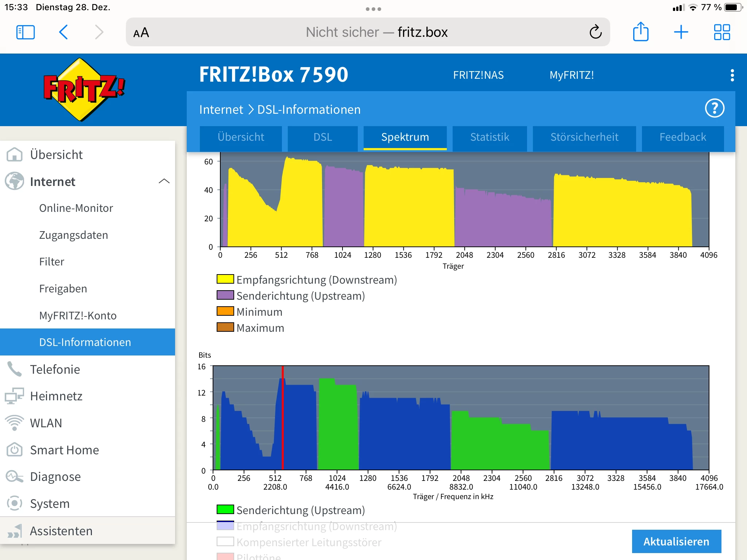747x560 pixels.
Task: Show the Safari tab overview grid
Action: pos(722,32)
